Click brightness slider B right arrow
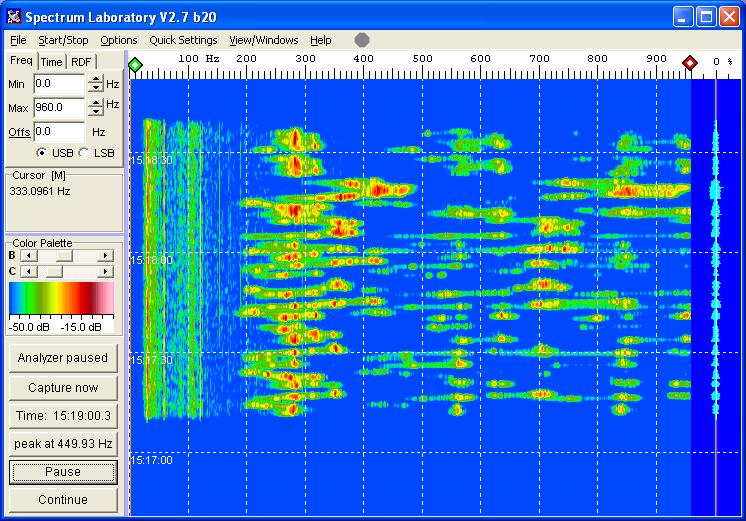This screenshot has height=521, width=746. tap(105, 256)
